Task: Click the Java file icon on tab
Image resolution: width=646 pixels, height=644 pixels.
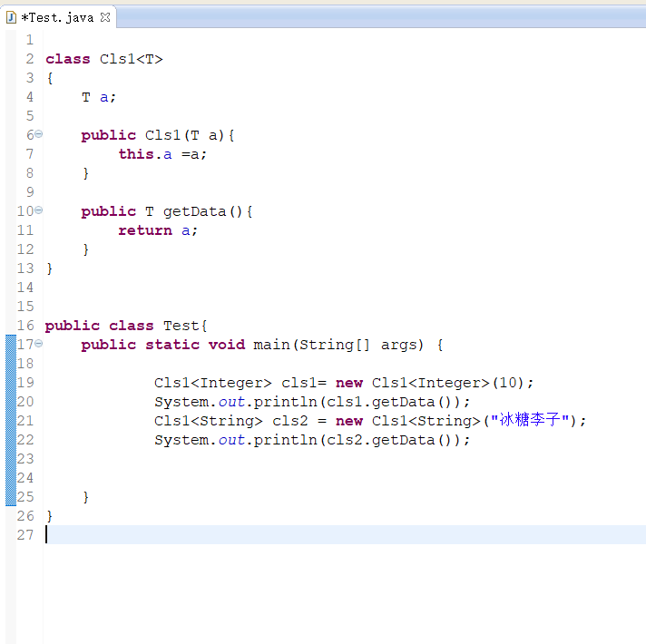Action: click(x=11, y=17)
